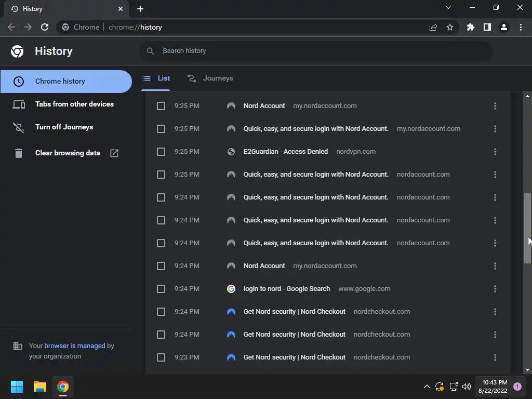Open Tabs from other devices
Image resolution: width=532 pixels, height=399 pixels.
point(66,104)
